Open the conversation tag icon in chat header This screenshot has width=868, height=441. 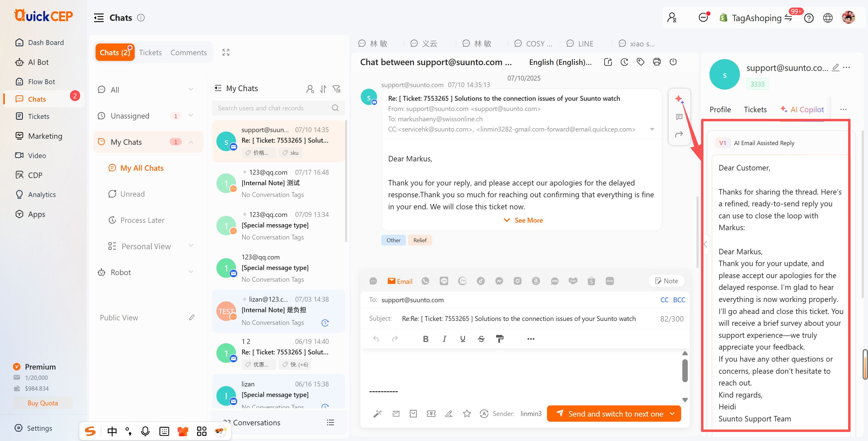(640, 62)
